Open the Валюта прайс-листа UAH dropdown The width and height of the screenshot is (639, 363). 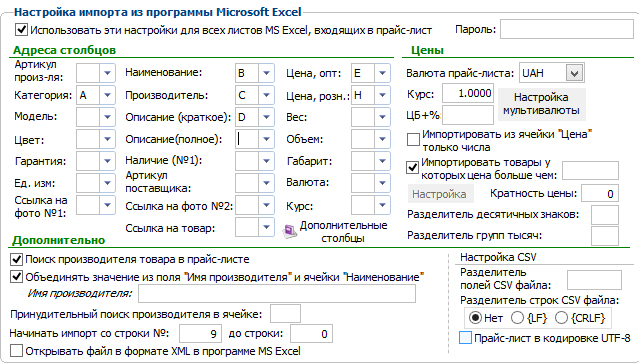(x=574, y=73)
